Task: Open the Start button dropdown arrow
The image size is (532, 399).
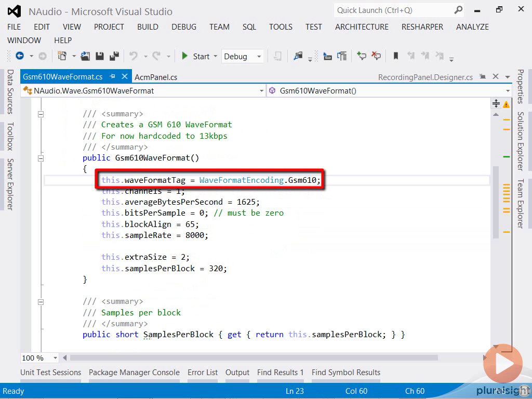Action: [x=215, y=56]
